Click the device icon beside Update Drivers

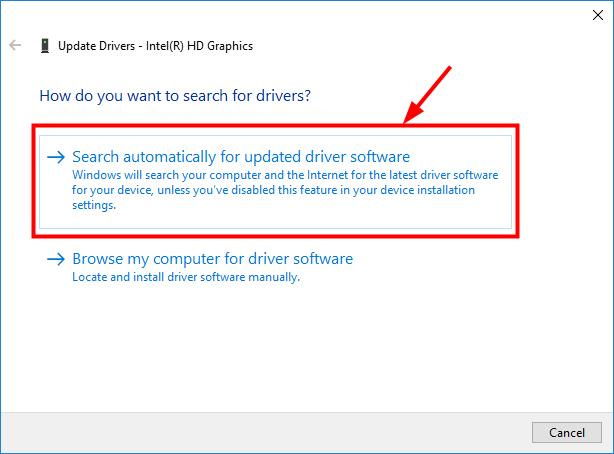coord(45,45)
